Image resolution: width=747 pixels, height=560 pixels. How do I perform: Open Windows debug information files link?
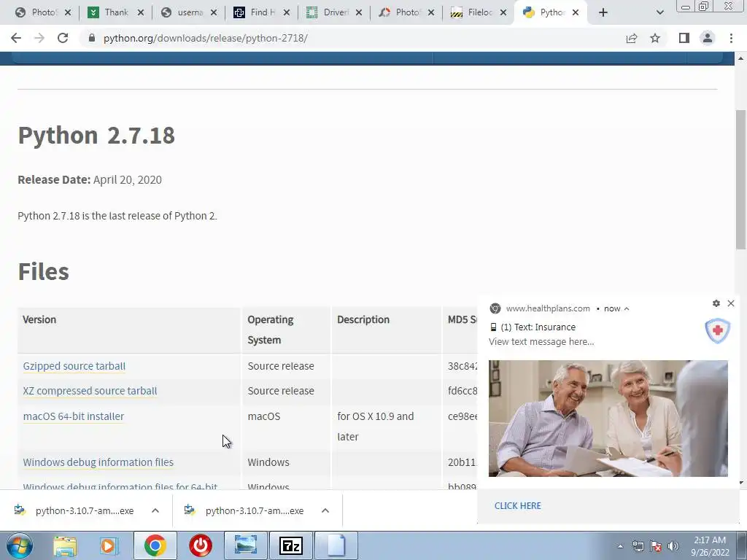pos(98,462)
